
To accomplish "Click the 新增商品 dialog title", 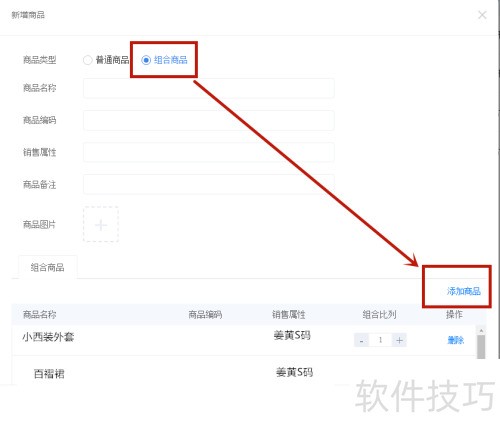I will [28, 15].
